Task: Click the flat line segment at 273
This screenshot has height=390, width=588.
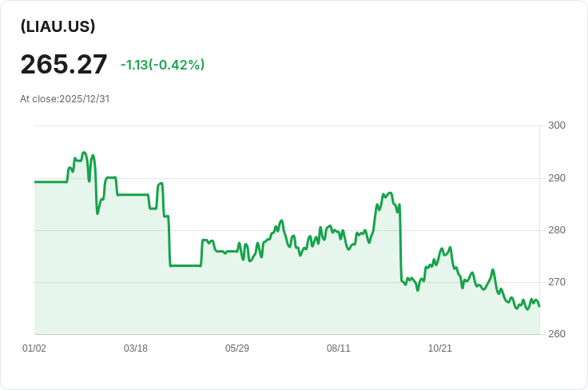Action: point(185,265)
